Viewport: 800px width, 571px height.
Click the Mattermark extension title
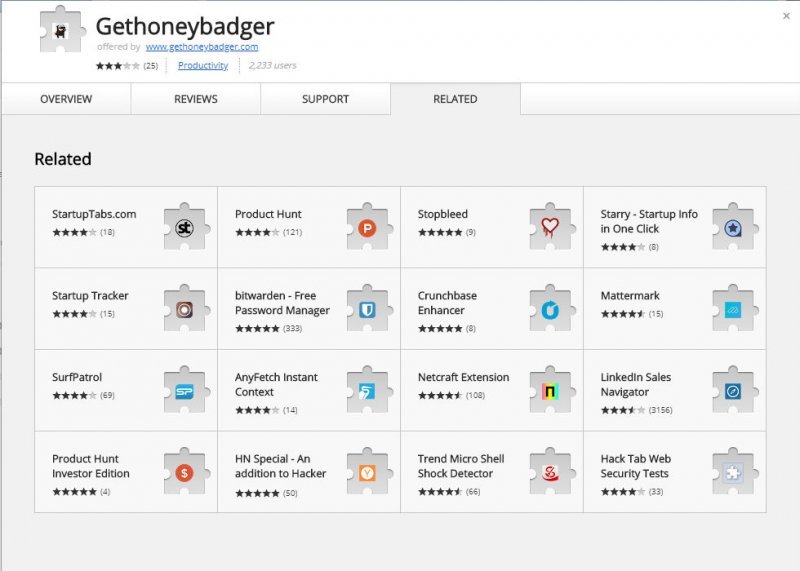(x=630, y=295)
